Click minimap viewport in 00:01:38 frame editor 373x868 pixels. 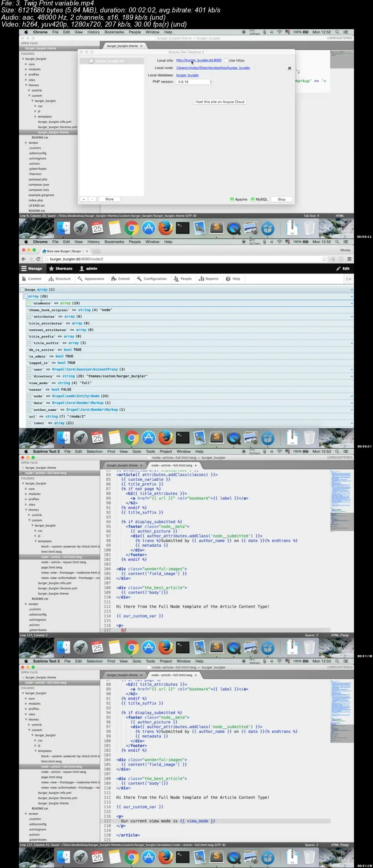pyautogui.click(x=342, y=733)
